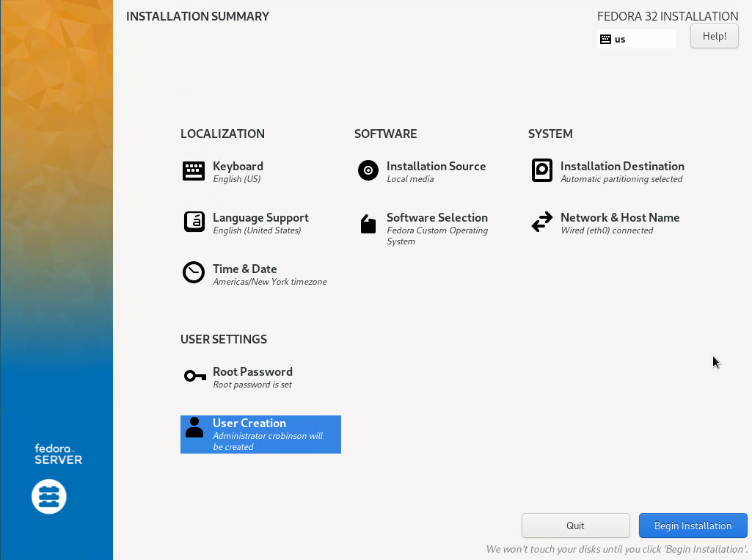This screenshot has height=560, width=752.
Task: Open Network & Host Name title
Action: pyautogui.click(x=620, y=217)
